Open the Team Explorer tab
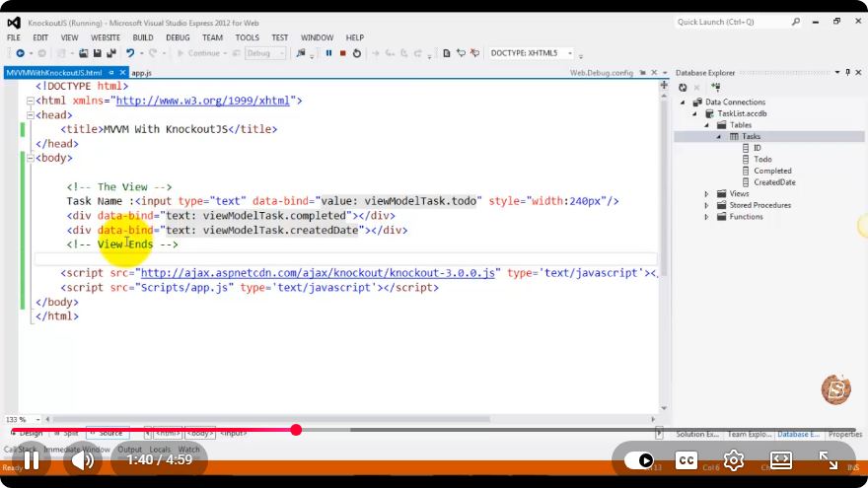This screenshot has height=488, width=868. tap(749, 435)
